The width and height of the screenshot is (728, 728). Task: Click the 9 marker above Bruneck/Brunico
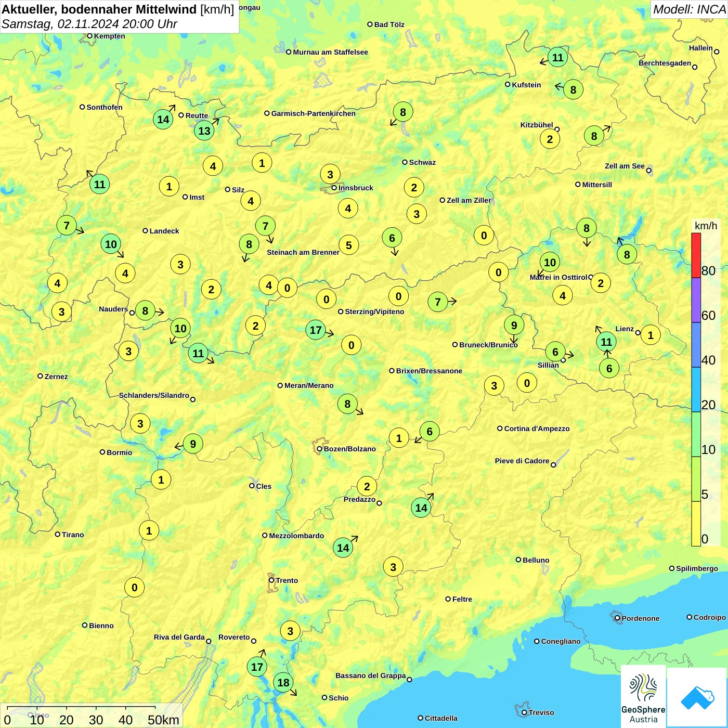point(514,325)
